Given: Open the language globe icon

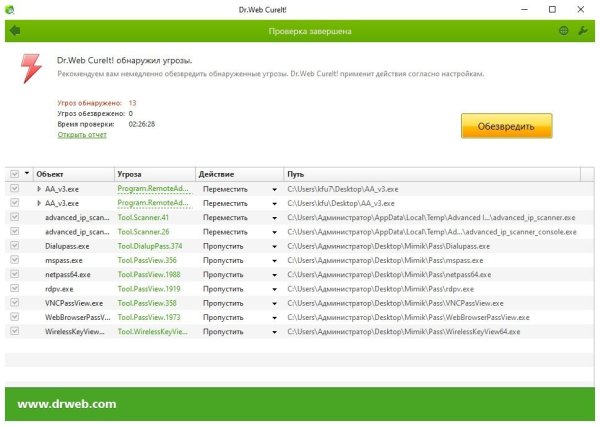Looking at the screenshot, I should click(x=563, y=31).
